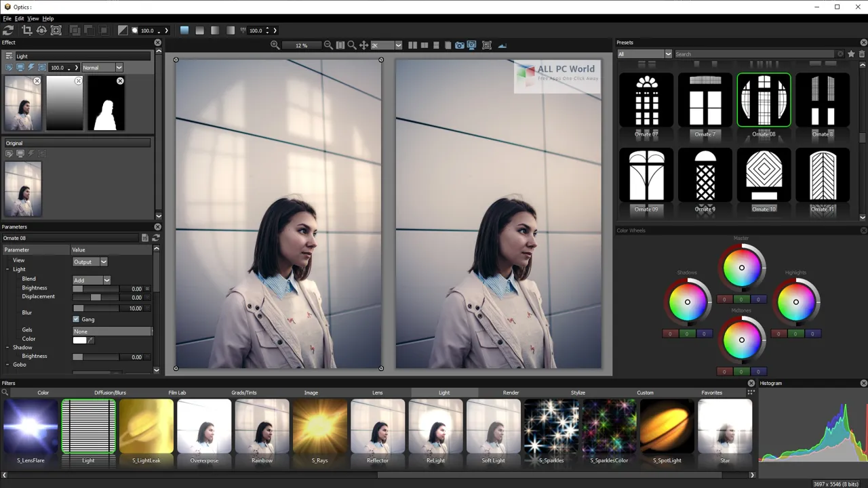868x488 pixels.
Task: Click the search magnifier icon in the Filters panel
Action: pyautogui.click(x=5, y=392)
